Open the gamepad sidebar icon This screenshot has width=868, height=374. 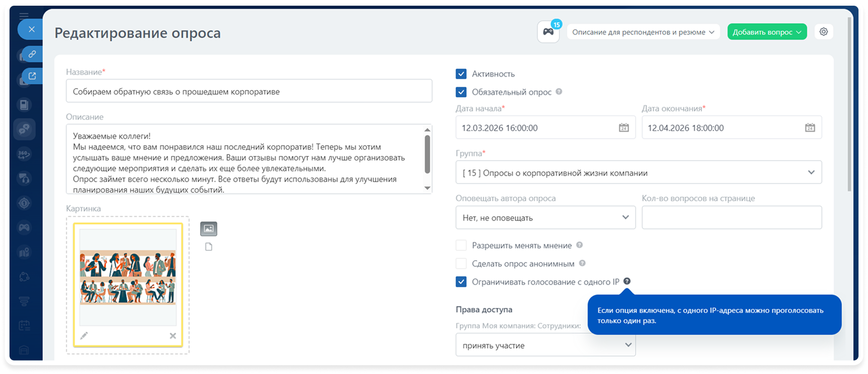pos(24,228)
